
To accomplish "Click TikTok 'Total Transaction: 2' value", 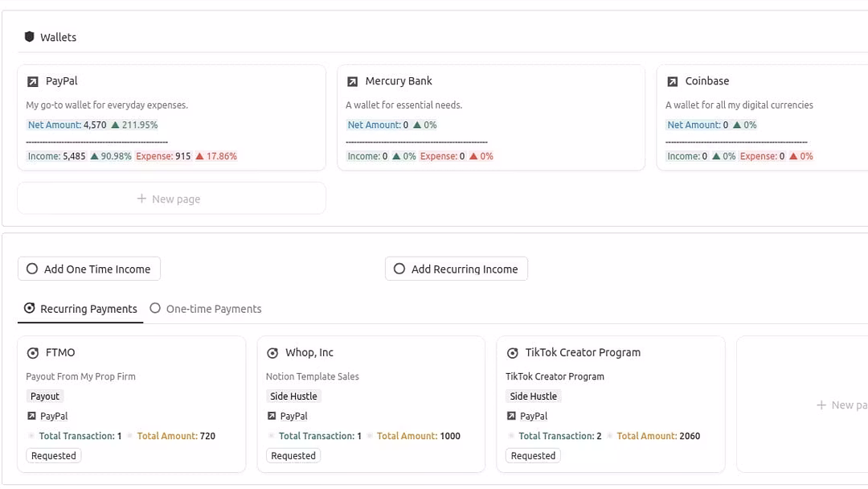I will [x=559, y=436].
